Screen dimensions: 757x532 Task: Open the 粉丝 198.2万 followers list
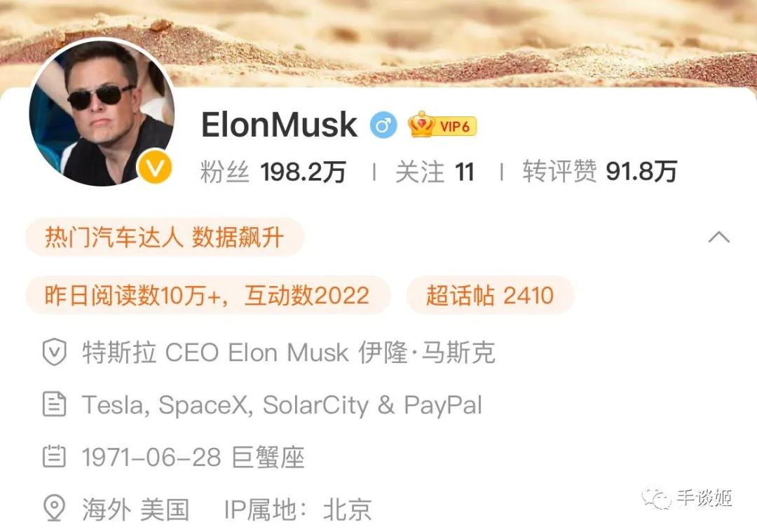click(273, 172)
